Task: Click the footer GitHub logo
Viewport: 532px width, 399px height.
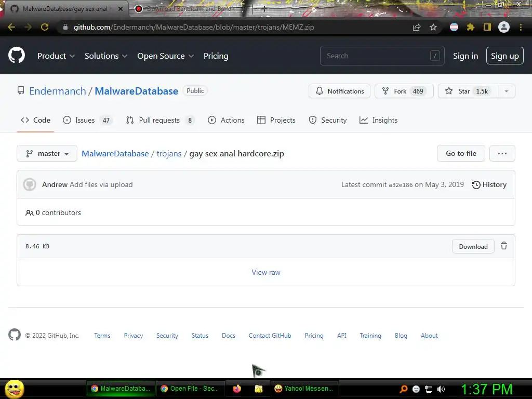Action: pos(14,335)
